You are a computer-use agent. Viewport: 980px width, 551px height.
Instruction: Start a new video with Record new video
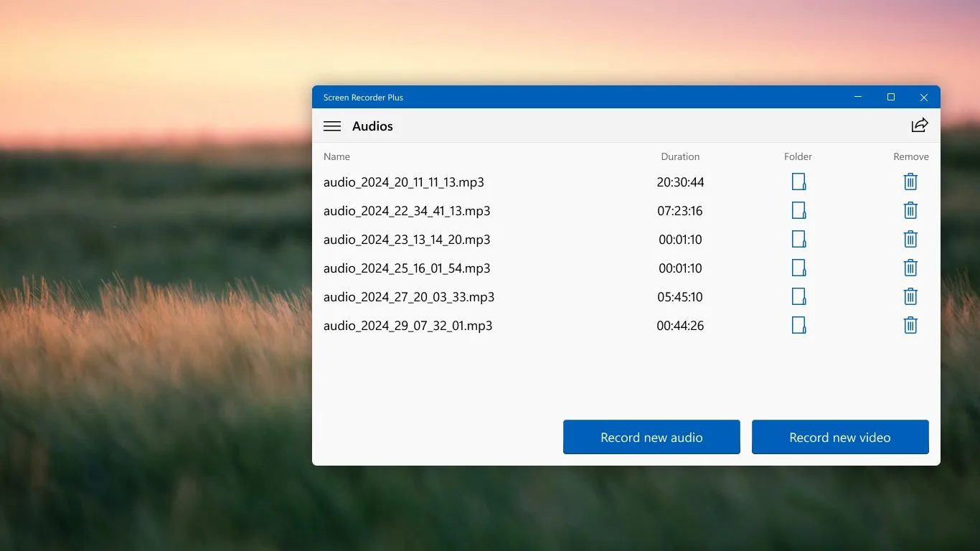[x=840, y=437]
